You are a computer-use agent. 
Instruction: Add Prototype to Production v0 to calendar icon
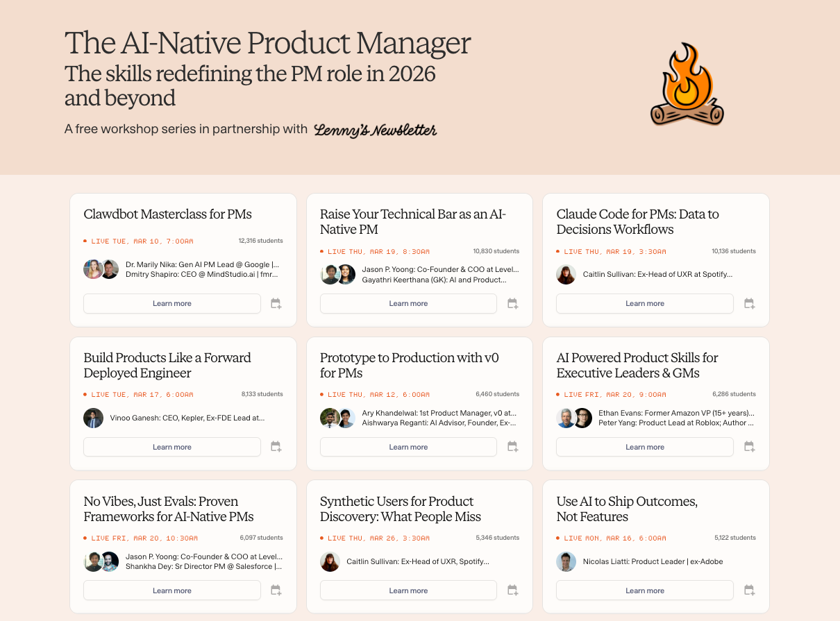click(x=512, y=448)
